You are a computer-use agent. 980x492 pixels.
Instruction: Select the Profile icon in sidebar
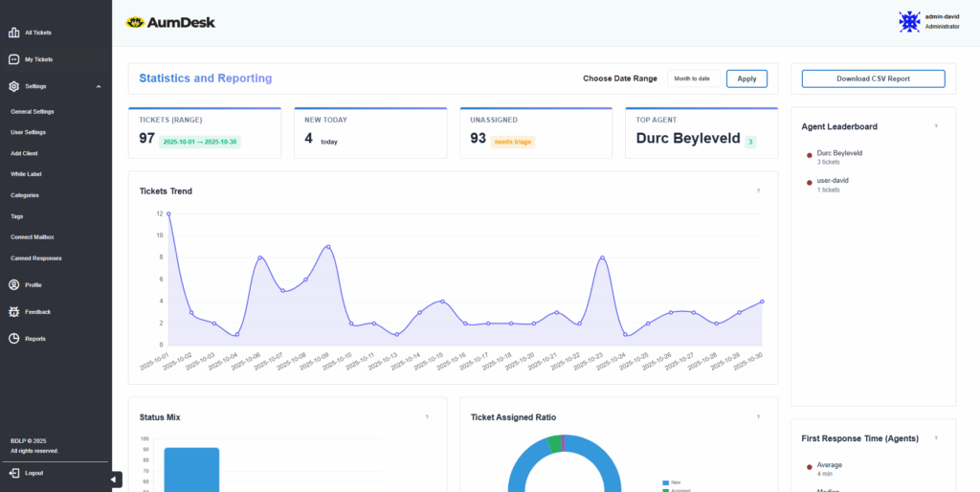click(x=13, y=285)
